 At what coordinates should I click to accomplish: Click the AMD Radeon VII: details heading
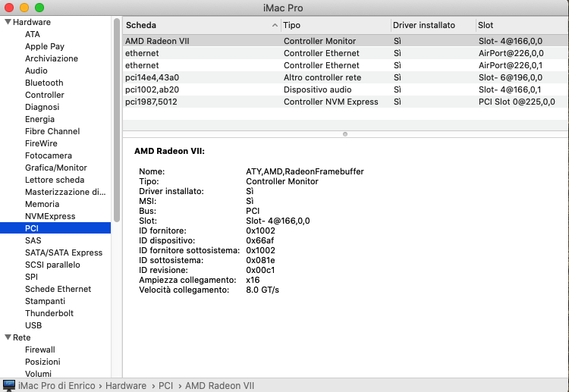pyautogui.click(x=169, y=151)
